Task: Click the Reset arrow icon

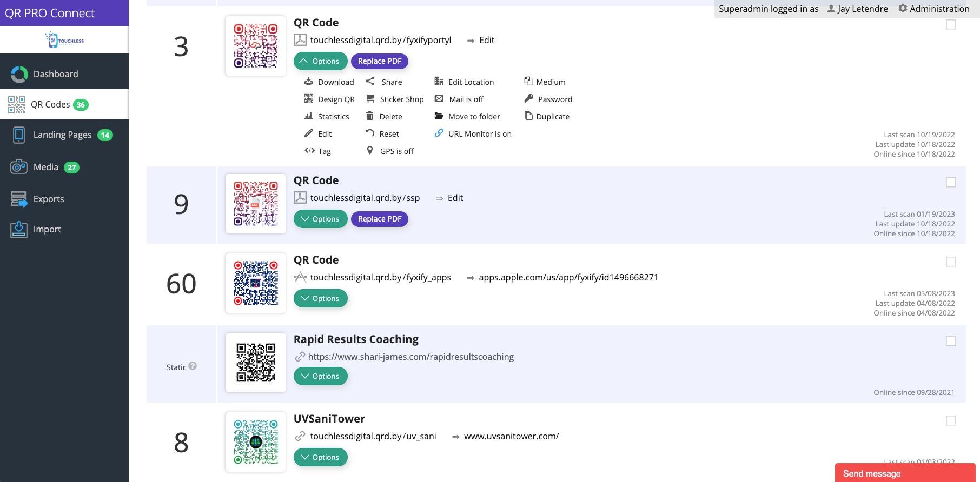Action: coord(370,133)
